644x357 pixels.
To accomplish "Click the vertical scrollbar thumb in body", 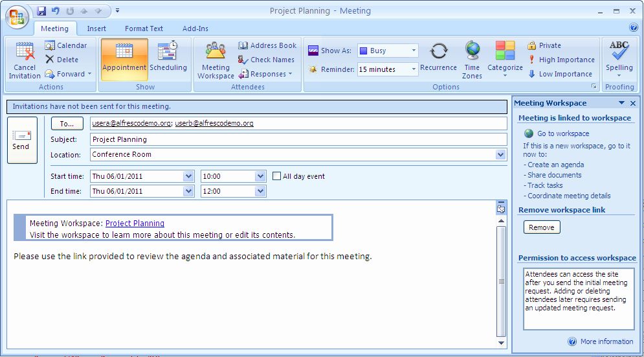I will point(501,282).
